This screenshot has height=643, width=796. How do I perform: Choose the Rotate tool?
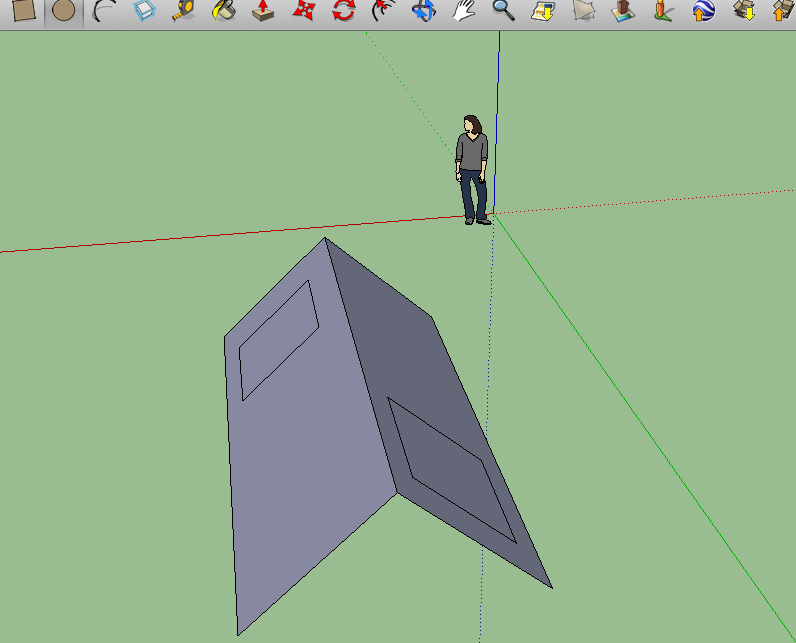pos(343,11)
